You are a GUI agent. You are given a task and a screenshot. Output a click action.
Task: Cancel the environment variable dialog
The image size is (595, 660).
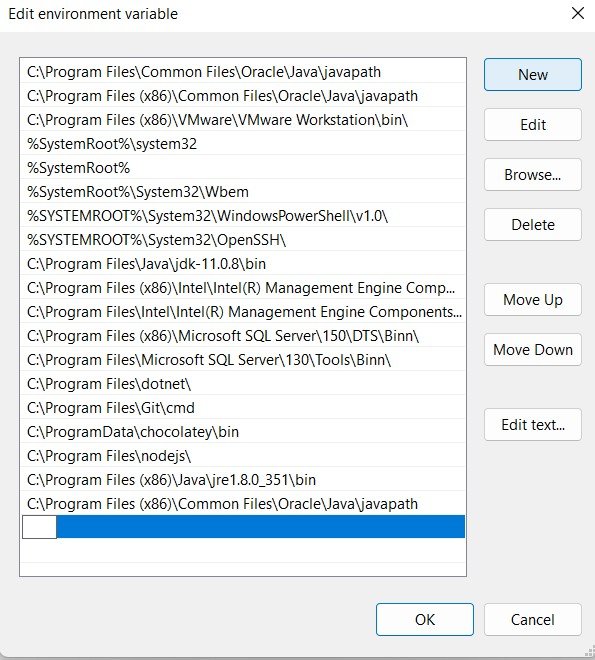(533, 620)
